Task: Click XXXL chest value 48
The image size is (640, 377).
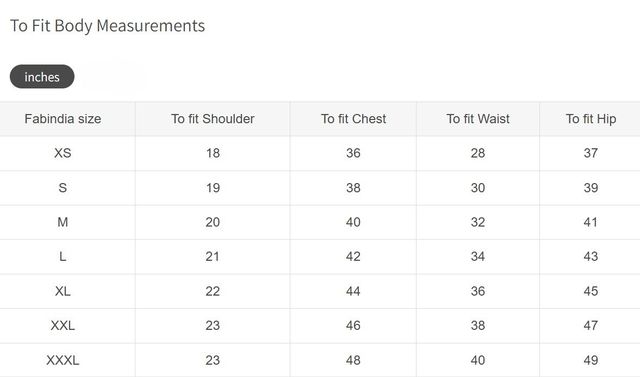Action: point(353,360)
